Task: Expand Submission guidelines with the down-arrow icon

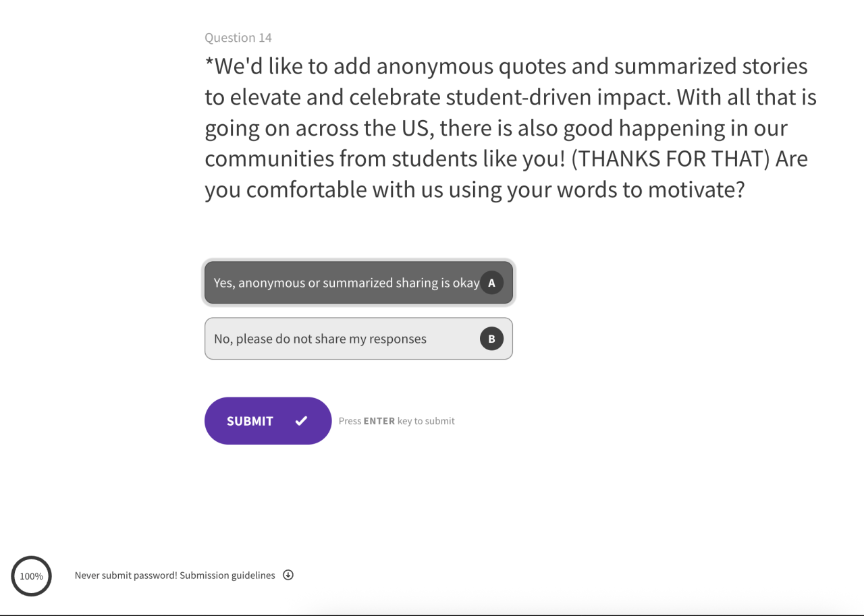Action: pyautogui.click(x=288, y=575)
